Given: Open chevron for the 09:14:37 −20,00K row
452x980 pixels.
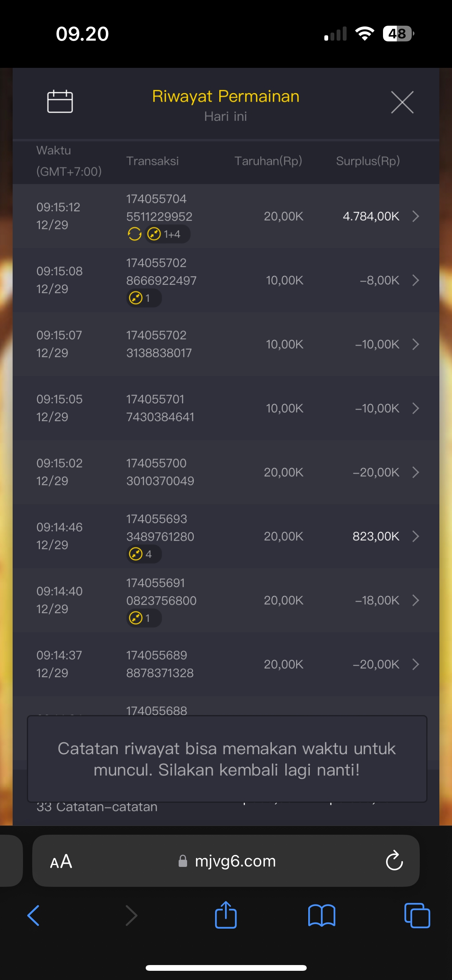Looking at the screenshot, I should click(416, 664).
